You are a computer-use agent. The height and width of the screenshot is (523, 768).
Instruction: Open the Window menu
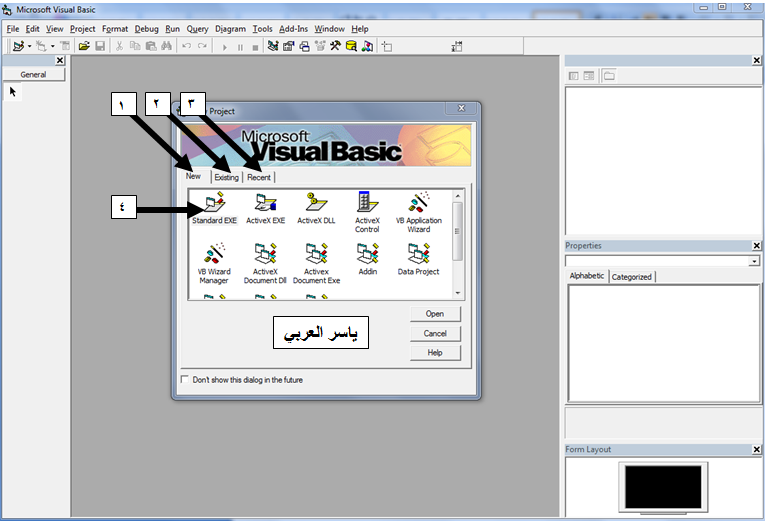(x=329, y=29)
